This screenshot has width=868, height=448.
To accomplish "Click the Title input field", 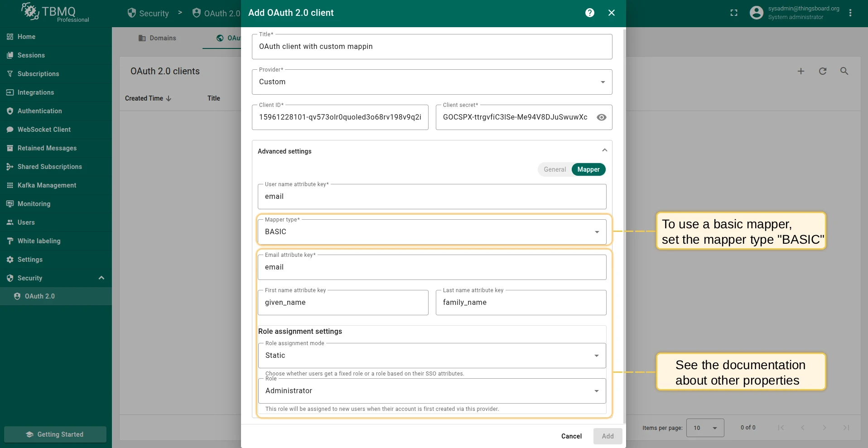I will pyautogui.click(x=432, y=47).
